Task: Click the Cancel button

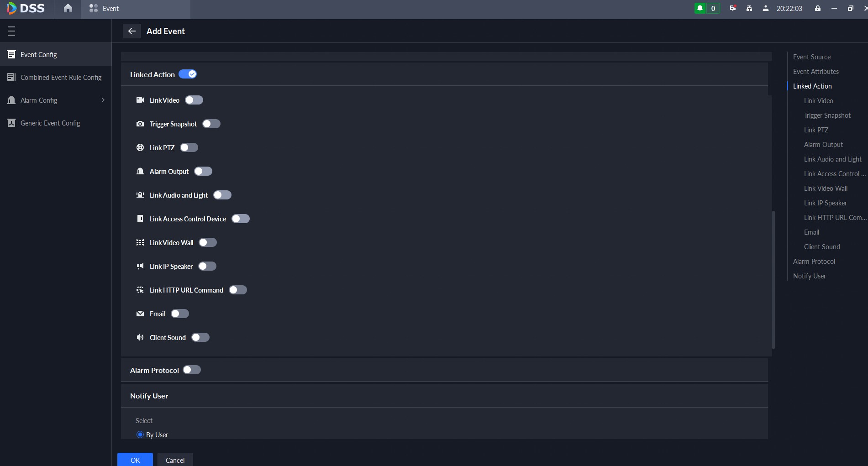Action: pyautogui.click(x=175, y=460)
